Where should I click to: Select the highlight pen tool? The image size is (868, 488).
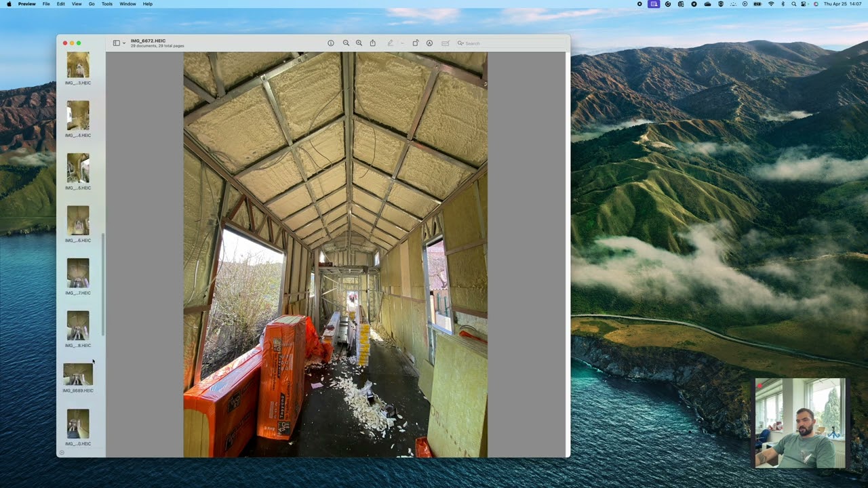point(390,43)
